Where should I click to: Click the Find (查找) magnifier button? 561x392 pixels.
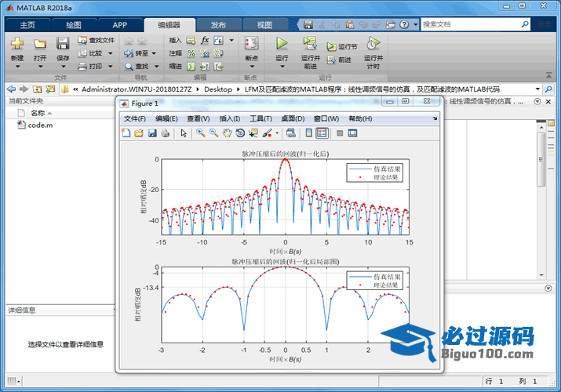click(x=137, y=66)
